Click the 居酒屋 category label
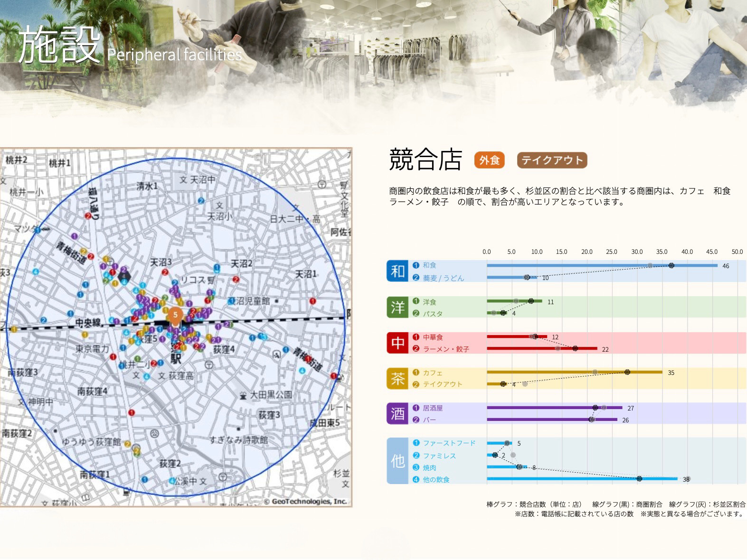 tap(433, 408)
